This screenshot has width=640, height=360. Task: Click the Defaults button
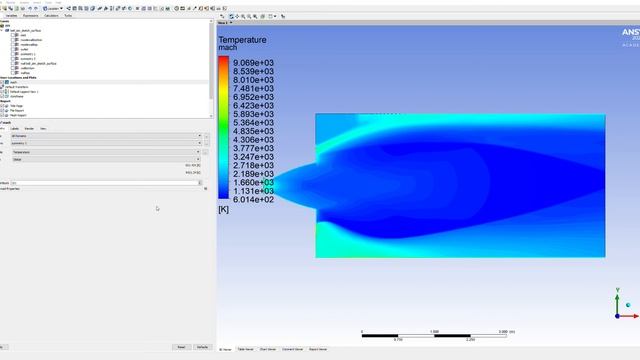tap(202, 347)
